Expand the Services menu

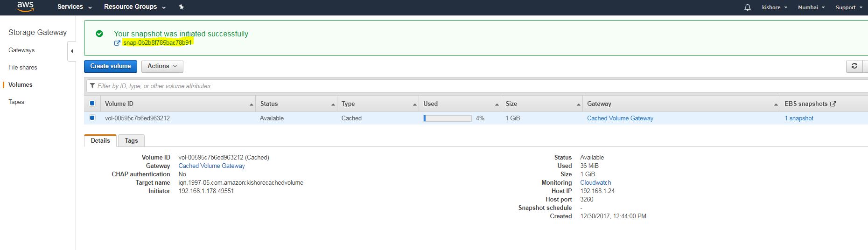click(x=74, y=7)
